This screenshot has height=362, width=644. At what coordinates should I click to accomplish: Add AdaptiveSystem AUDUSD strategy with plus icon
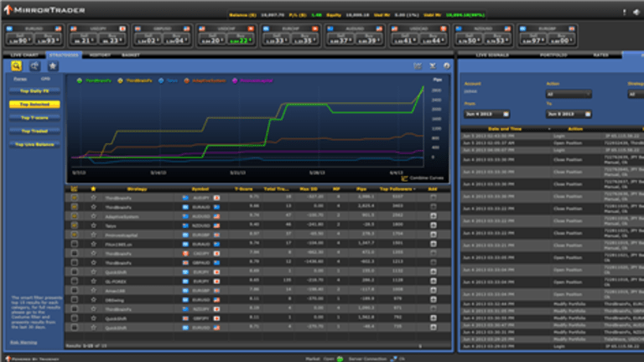pyautogui.click(x=433, y=216)
